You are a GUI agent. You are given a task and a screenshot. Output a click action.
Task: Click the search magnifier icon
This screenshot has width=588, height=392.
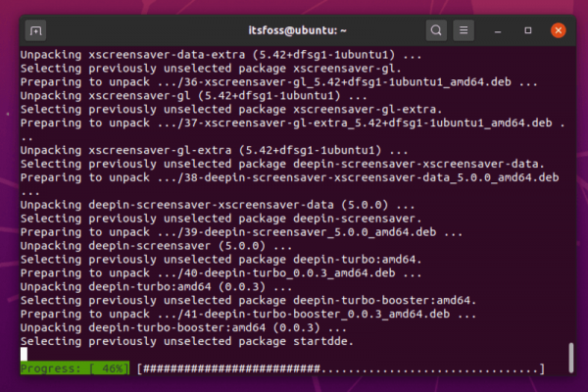[x=436, y=29]
